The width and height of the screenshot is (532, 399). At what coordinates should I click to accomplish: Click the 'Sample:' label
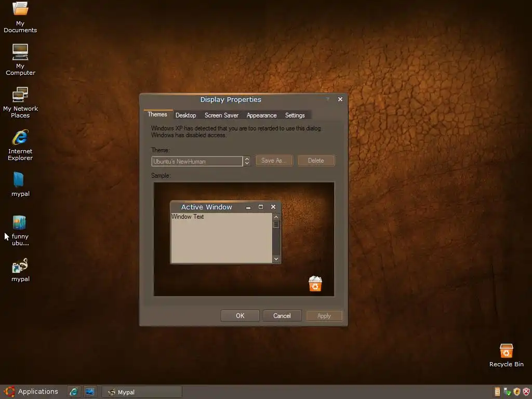161,176
